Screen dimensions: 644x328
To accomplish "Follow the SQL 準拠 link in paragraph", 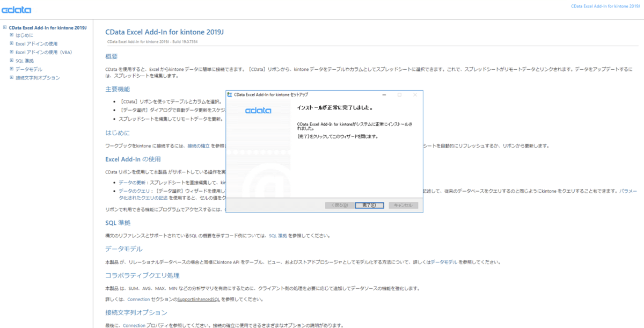I will point(278,236).
